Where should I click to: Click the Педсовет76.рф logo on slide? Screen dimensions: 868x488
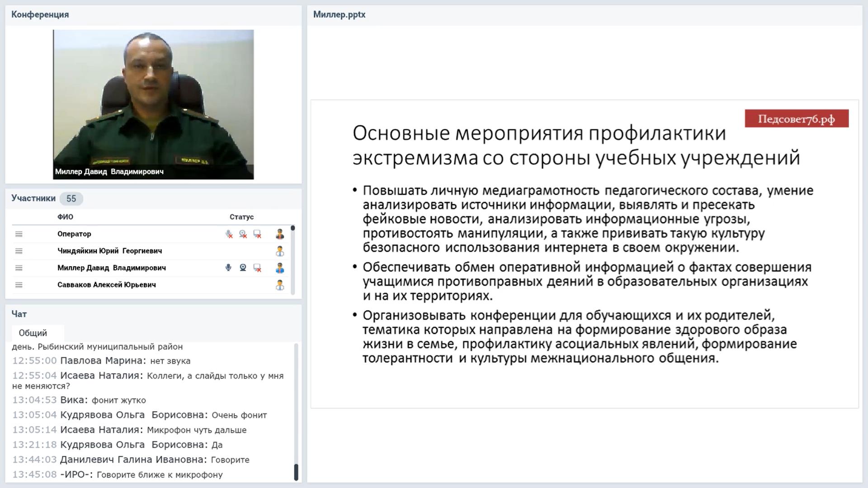(x=797, y=118)
